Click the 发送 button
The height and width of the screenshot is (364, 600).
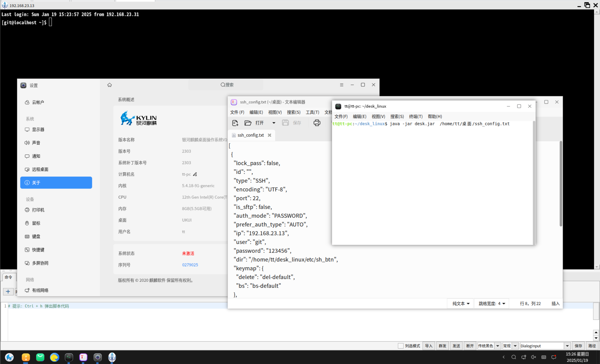tap(456, 346)
